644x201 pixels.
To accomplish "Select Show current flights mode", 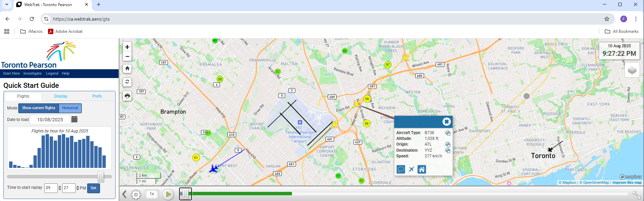I will (x=39, y=108).
